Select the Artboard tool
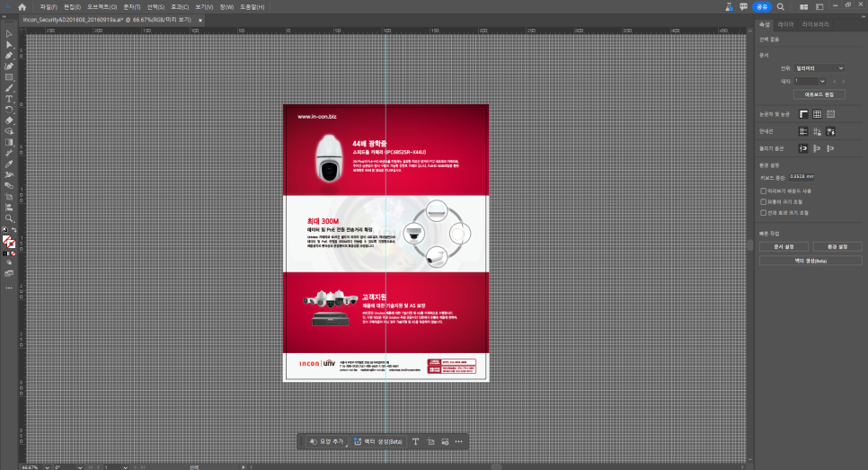Image resolution: width=868 pixels, height=470 pixels. tap(9, 197)
